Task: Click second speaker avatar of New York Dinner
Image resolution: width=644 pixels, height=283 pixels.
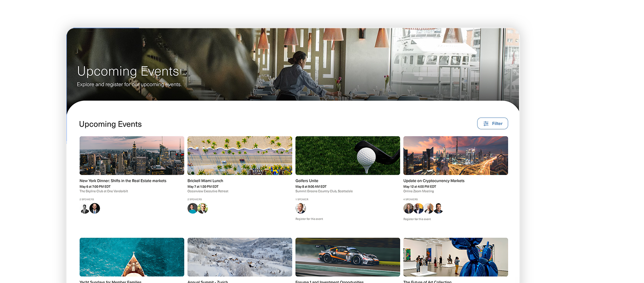Action: click(95, 208)
